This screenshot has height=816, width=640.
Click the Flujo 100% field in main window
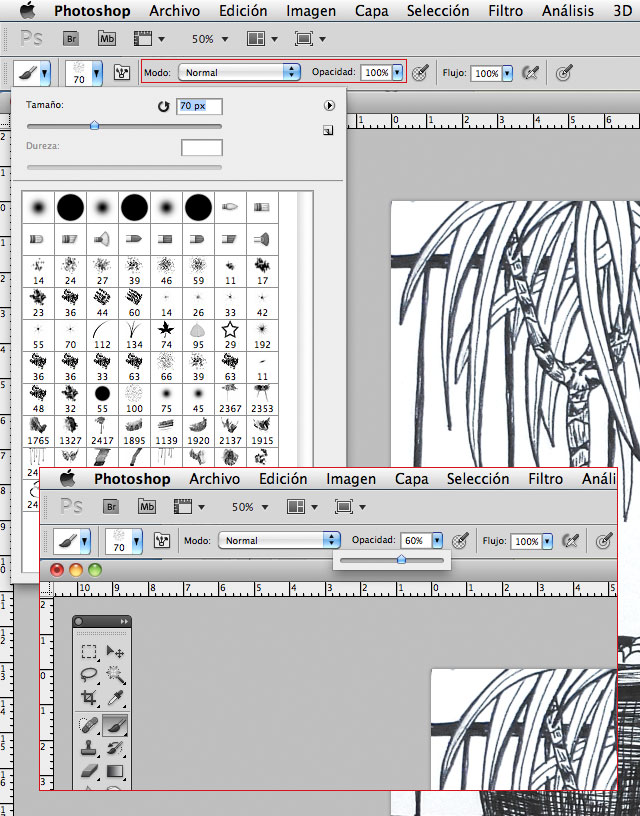click(x=487, y=73)
